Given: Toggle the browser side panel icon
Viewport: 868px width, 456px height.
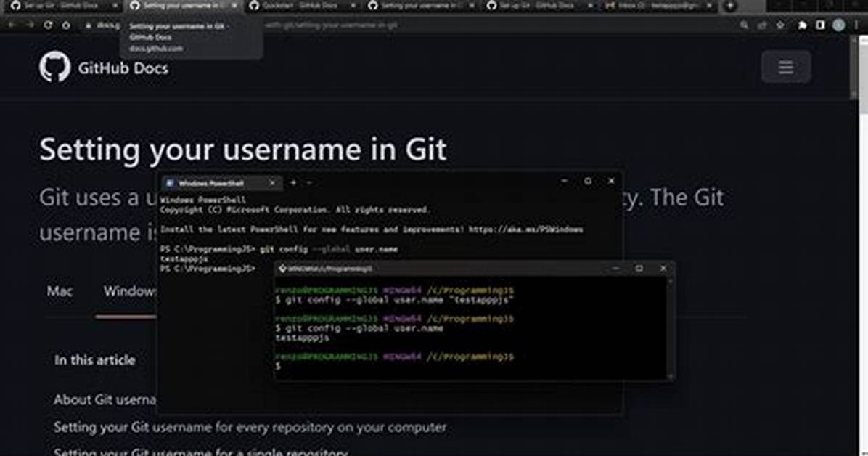Looking at the screenshot, I should pos(820,25).
